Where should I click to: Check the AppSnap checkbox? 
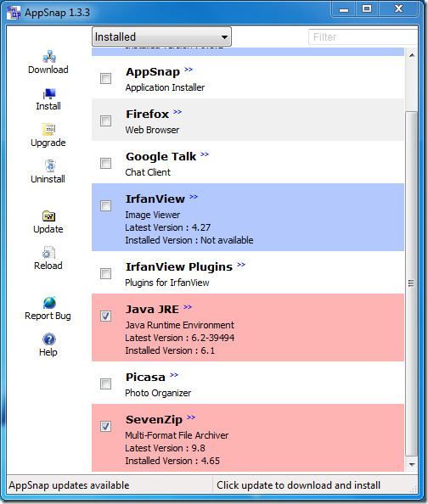(105, 78)
